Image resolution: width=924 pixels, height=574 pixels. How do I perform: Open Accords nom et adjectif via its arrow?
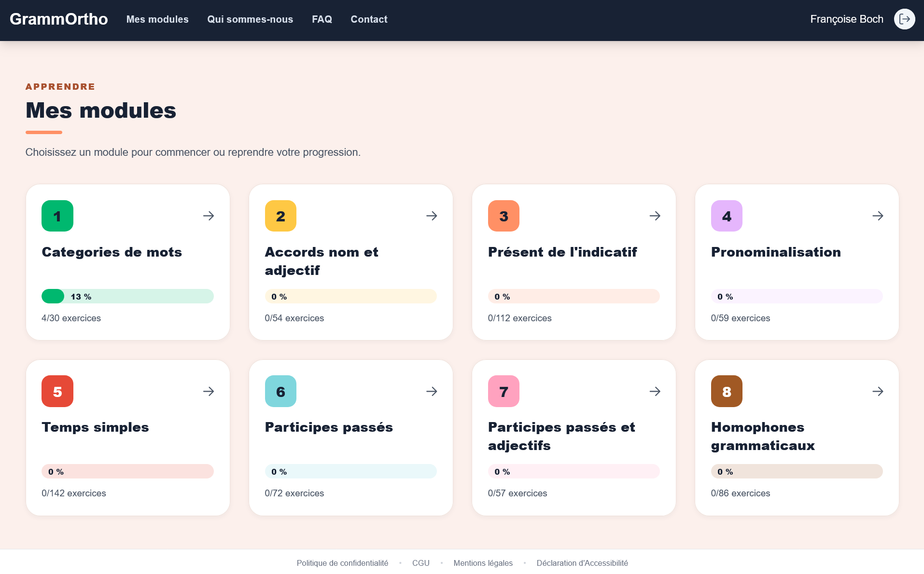click(432, 216)
